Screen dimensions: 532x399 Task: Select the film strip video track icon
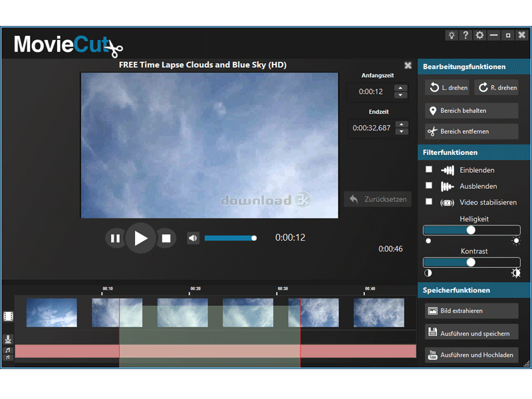[x=8, y=317]
